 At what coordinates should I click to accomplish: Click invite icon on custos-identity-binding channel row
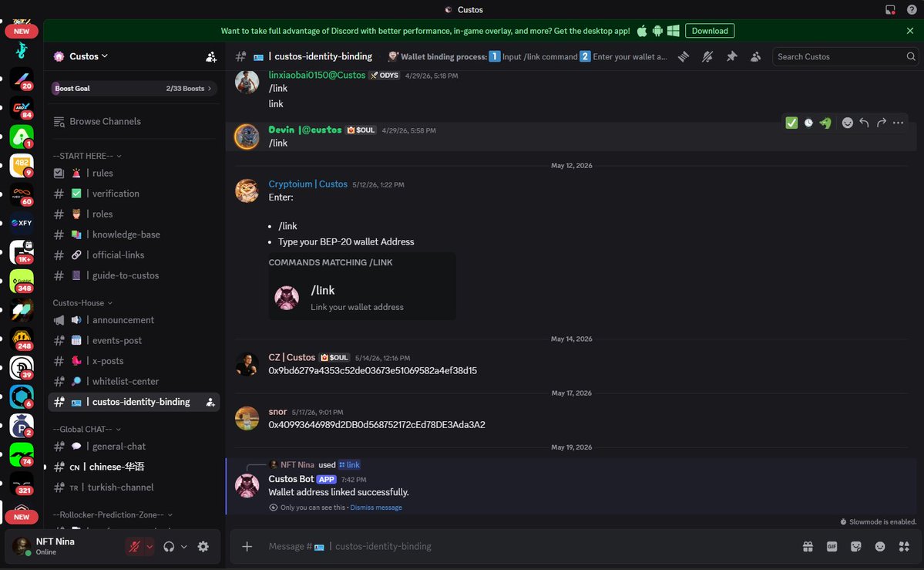[210, 403]
